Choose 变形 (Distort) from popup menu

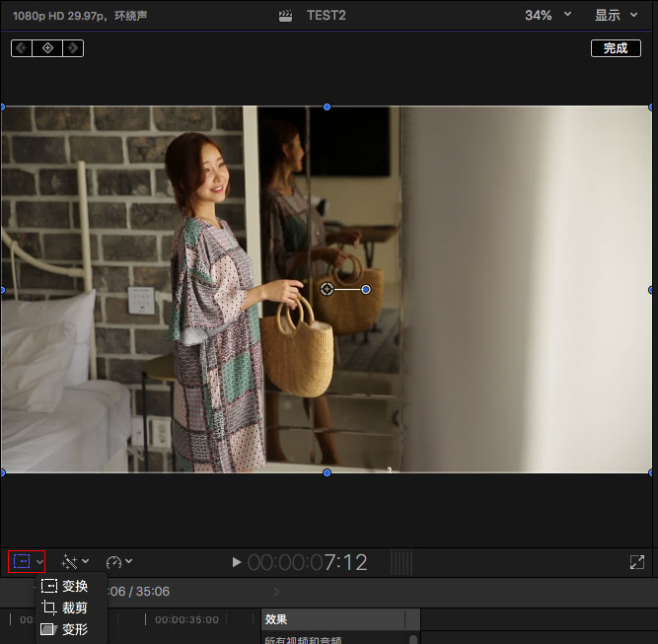[x=65, y=629]
